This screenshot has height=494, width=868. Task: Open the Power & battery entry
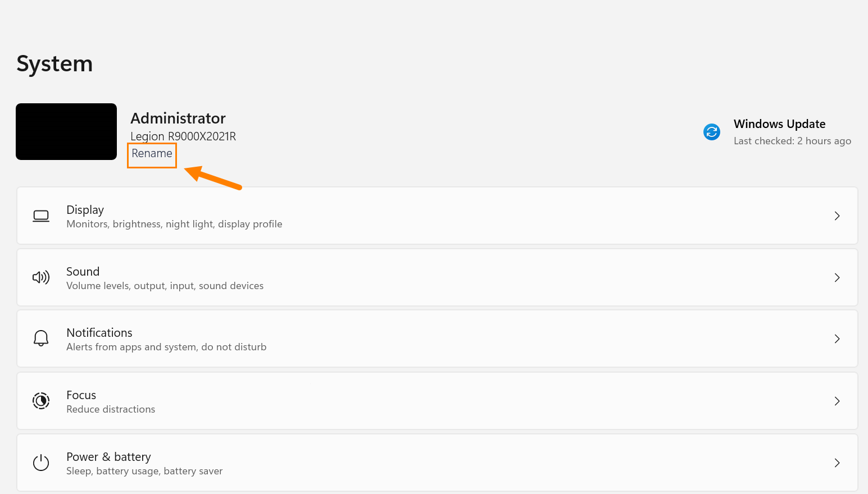coord(437,463)
